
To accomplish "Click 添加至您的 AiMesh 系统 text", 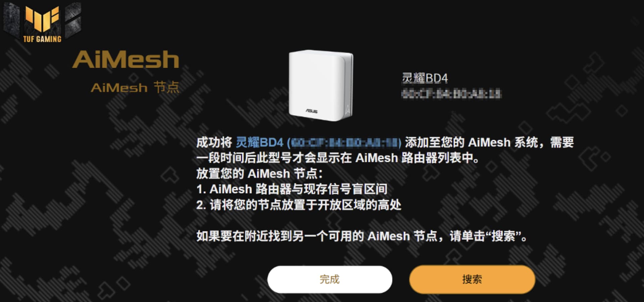I will point(471,142).
